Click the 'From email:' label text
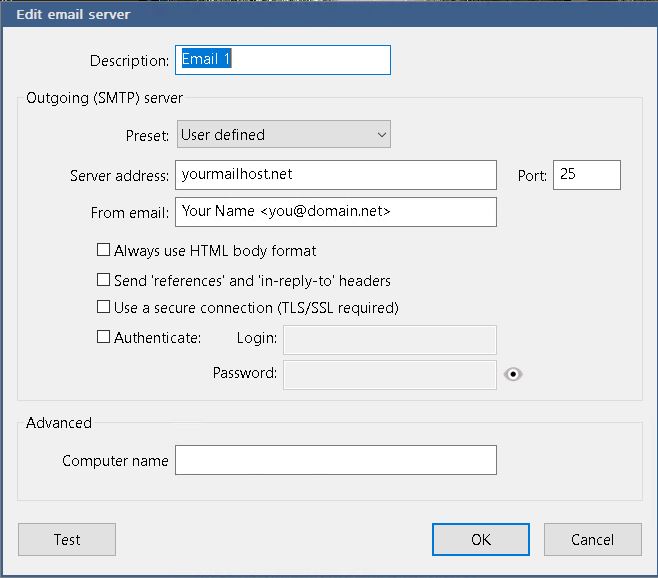Screen dimensions: 658x578 point(129,213)
